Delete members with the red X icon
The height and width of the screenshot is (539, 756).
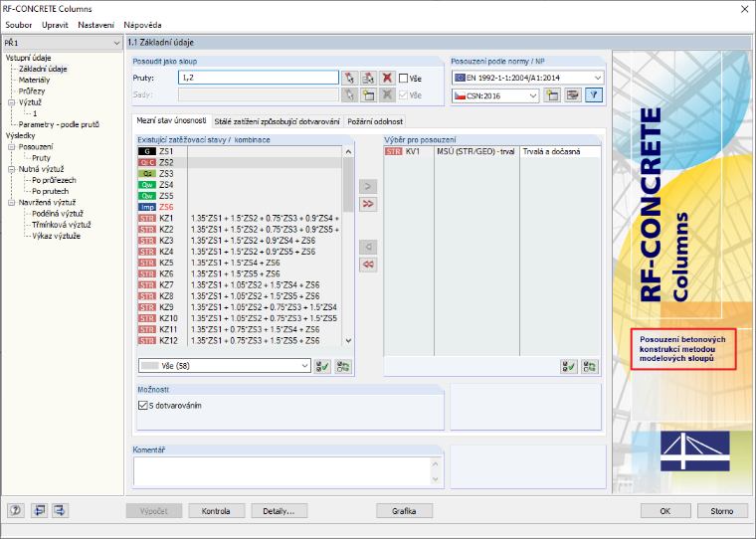pos(387,79)
